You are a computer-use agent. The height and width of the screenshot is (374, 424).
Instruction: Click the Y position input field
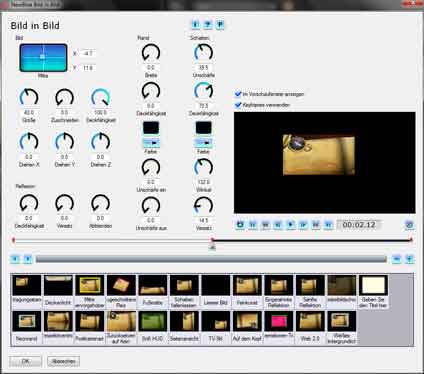[88, 68]
